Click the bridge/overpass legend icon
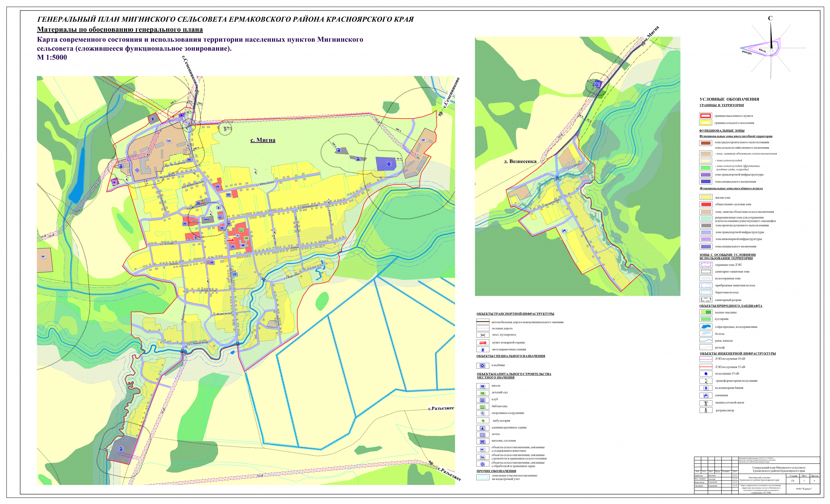 483,335
